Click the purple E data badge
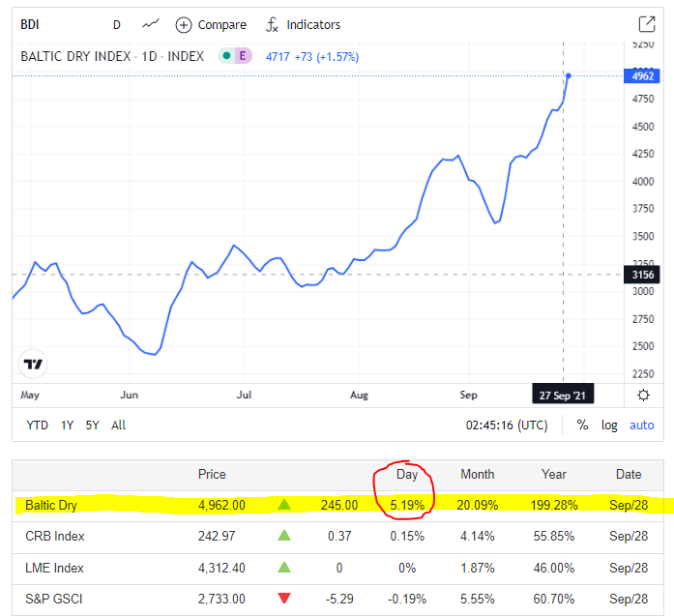The width and height of the screenshot is (674, 616). click(x=243, y=56)
